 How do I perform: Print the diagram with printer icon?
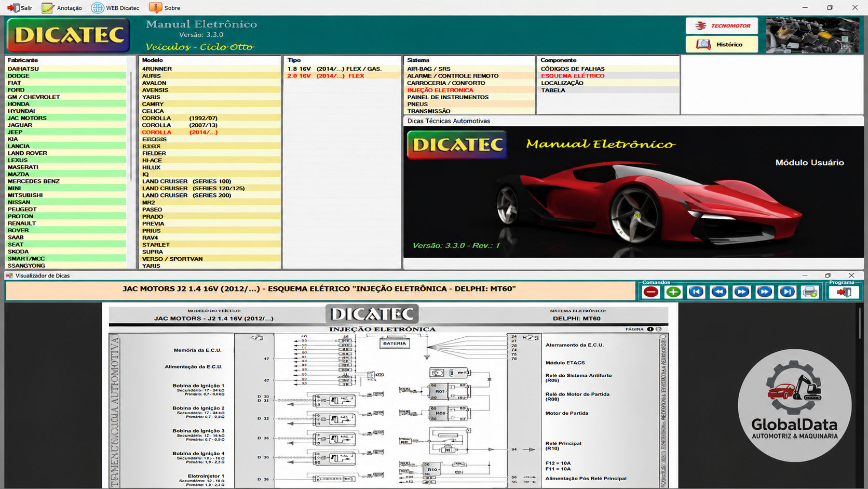pos(810,292)
